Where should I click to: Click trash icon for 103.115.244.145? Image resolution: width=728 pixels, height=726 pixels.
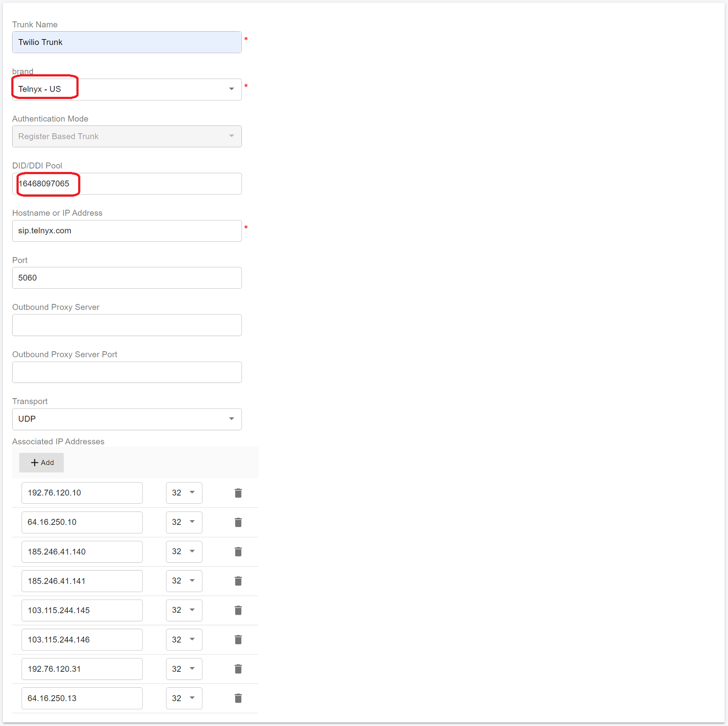pyautogui.click(x=238, y=610)
